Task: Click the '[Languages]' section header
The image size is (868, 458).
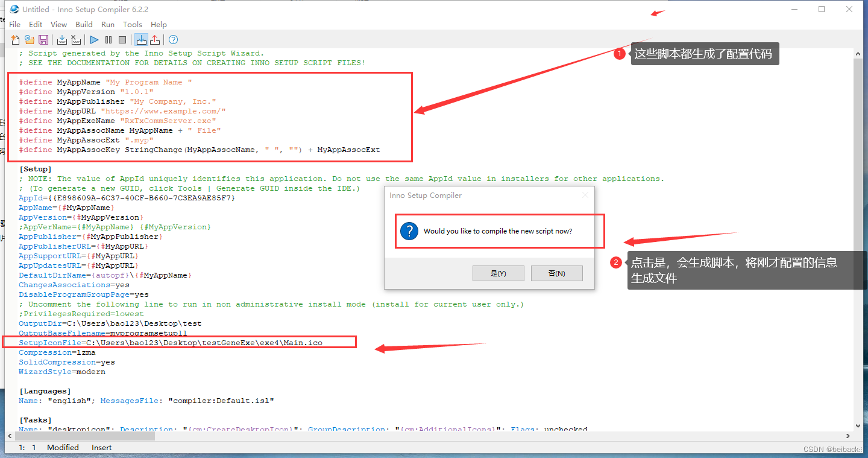Action: [x=45, y=391]
